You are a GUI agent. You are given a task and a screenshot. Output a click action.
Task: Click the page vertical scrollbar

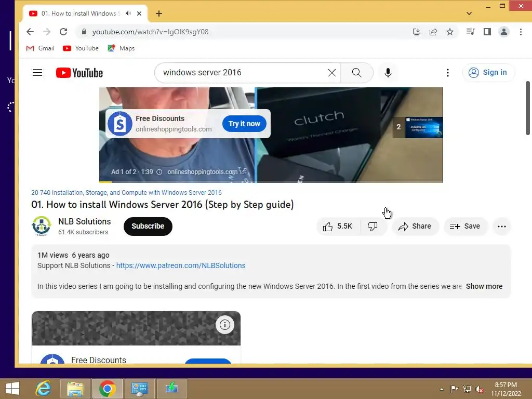pos(528,108)
